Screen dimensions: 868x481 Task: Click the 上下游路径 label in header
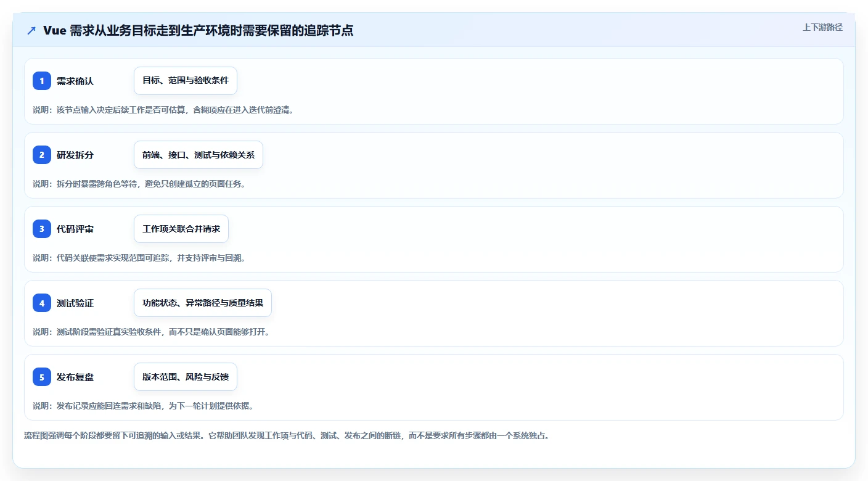pos(822,27)
